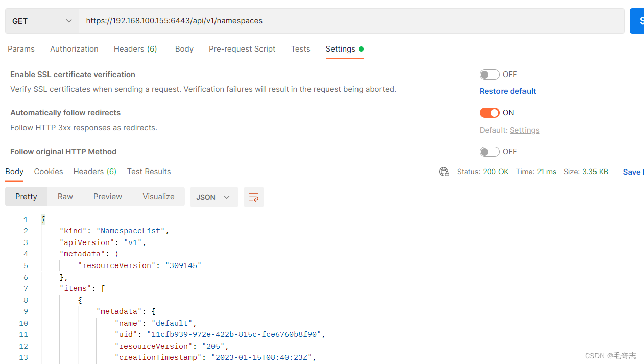Click the "205" resourceVersion value
Image resolution: width=644 pixels, height=364 pixels.
click(213, 346)
